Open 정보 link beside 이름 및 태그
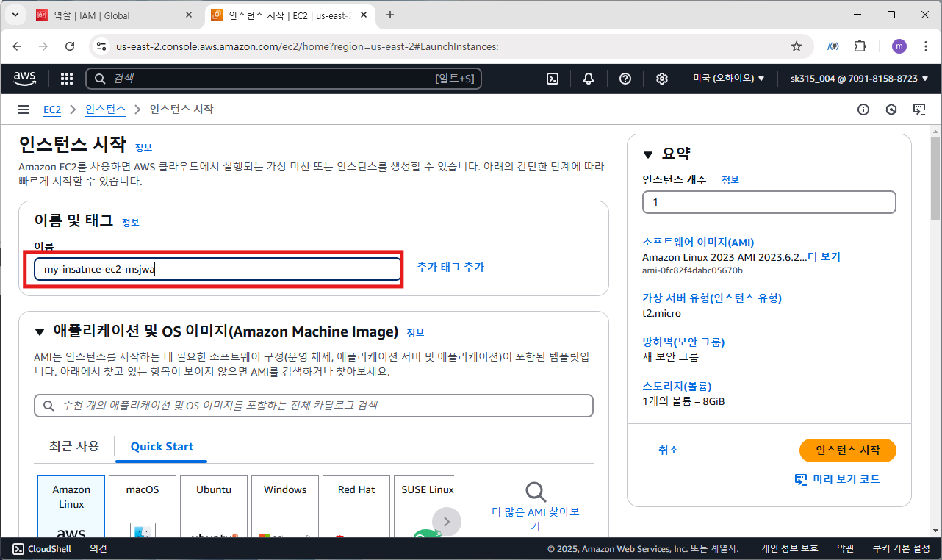 pyautogui.click(x=130, y=222)
